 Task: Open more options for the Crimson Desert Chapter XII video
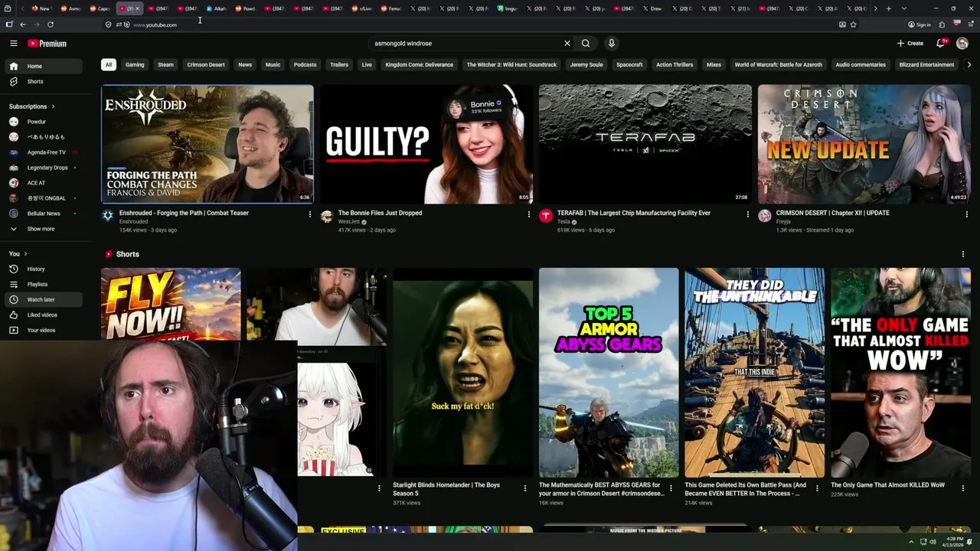pyautogui.click(x=966, y=214)
